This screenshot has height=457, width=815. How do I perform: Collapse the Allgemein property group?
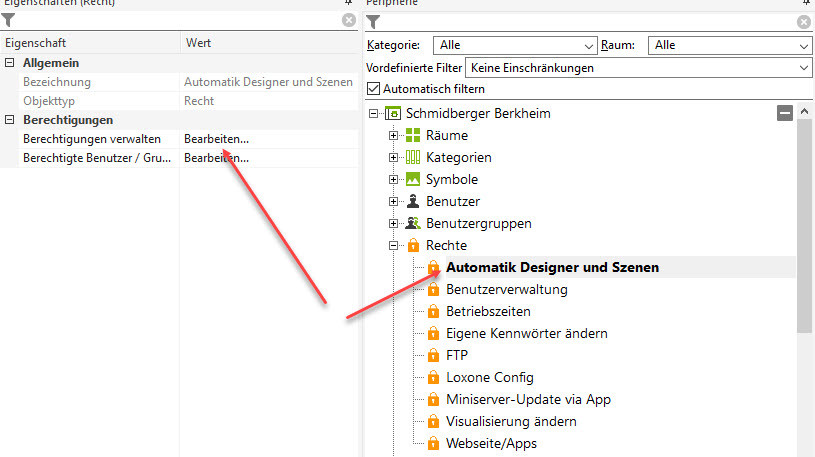(9, 63)
